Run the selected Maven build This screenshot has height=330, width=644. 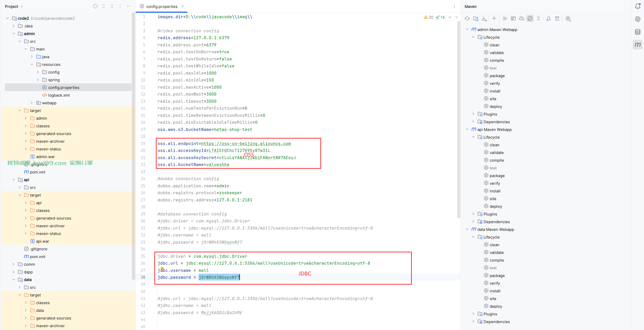tap(505, 18)
